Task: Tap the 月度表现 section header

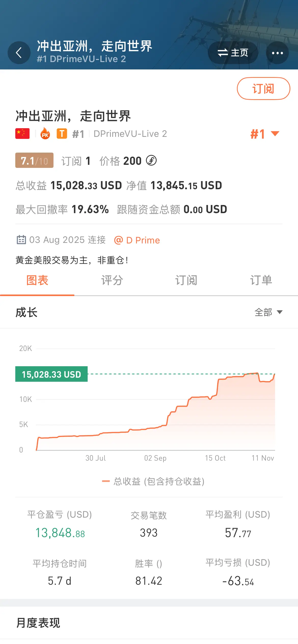Action: tap(38, 623)
